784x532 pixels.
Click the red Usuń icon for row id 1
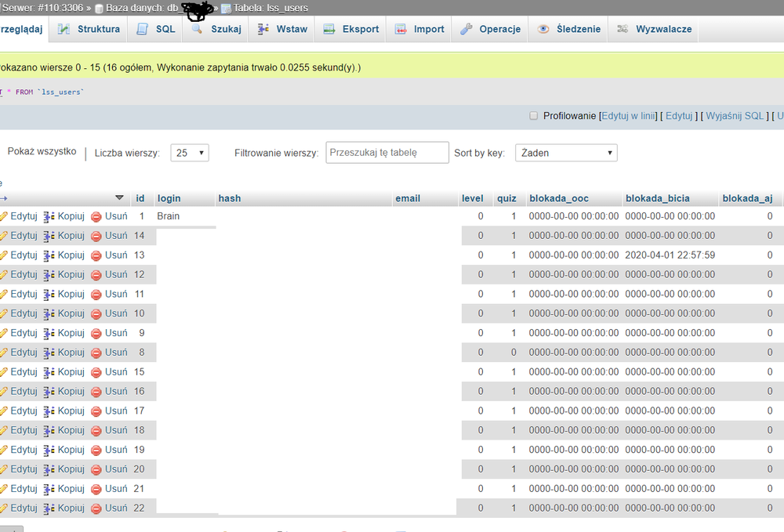pyautogui.click(x=96, y=216)
